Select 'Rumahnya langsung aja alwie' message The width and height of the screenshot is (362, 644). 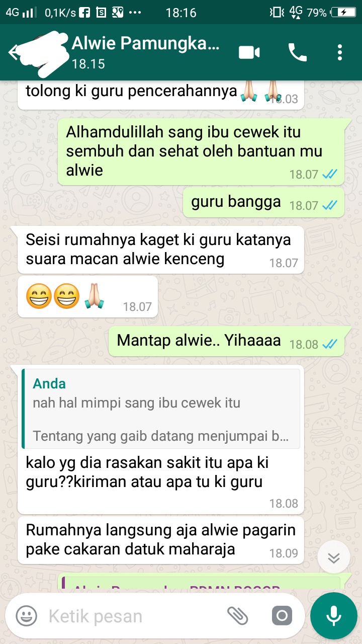pos(161,540)
